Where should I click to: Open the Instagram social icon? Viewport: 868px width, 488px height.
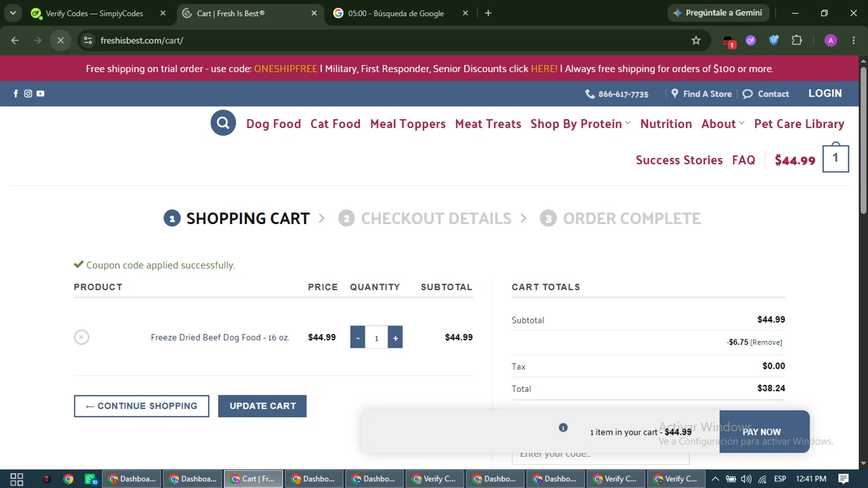(x=28, y=94)
